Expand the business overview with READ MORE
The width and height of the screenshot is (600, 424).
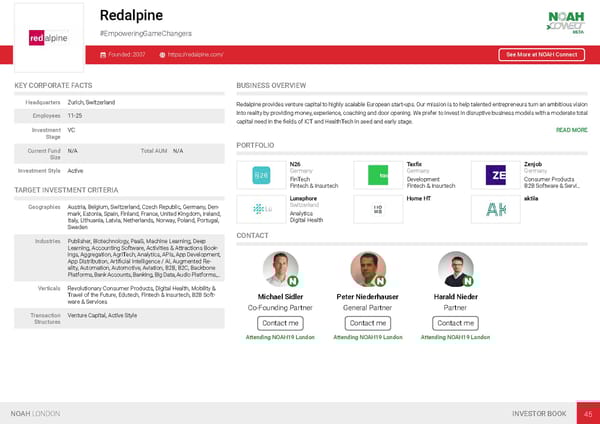tap(571, 130)
